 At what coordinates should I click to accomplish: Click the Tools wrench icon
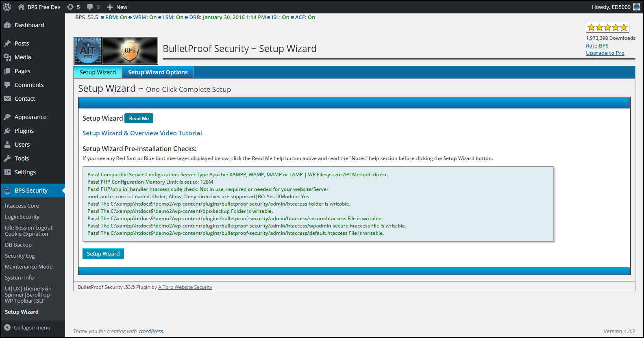click(x=7, y=158)
